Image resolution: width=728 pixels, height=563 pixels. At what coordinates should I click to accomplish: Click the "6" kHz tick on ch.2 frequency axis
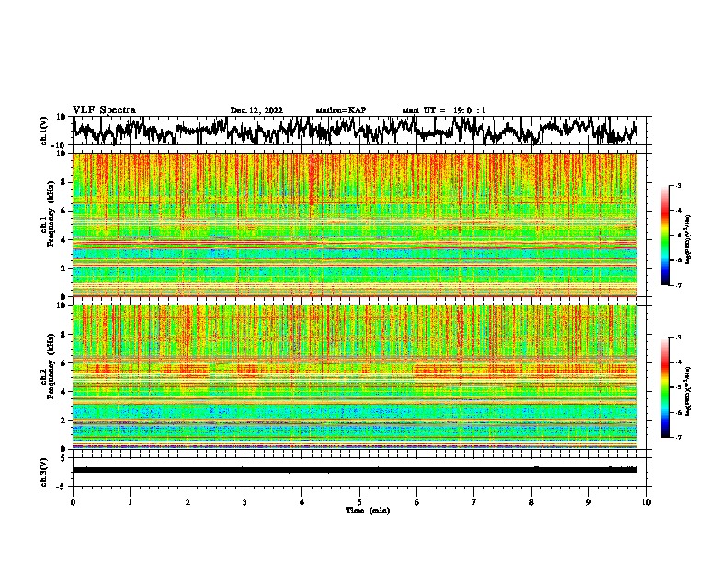click(x=63, y=363)
